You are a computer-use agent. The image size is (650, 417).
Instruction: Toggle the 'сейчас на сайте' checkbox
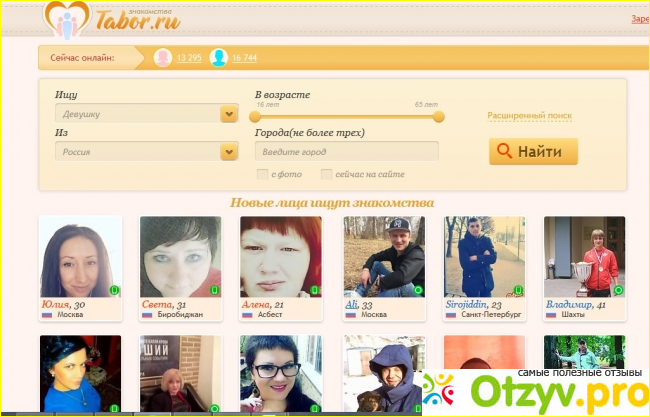click(326, 175)
